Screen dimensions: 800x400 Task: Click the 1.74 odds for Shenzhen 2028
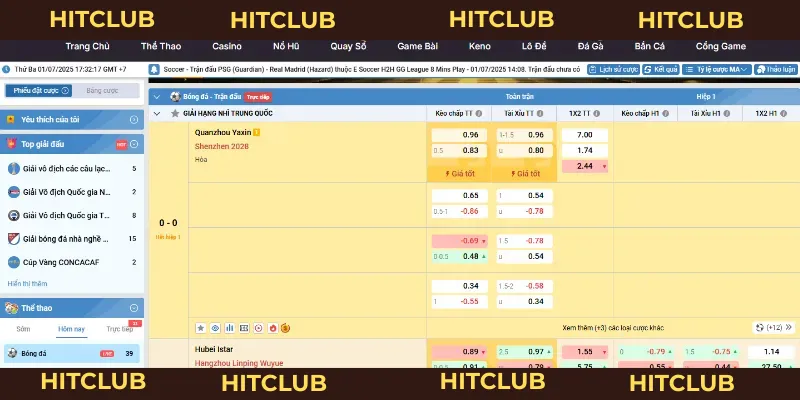pyautogui.click(x=585, y=151)
